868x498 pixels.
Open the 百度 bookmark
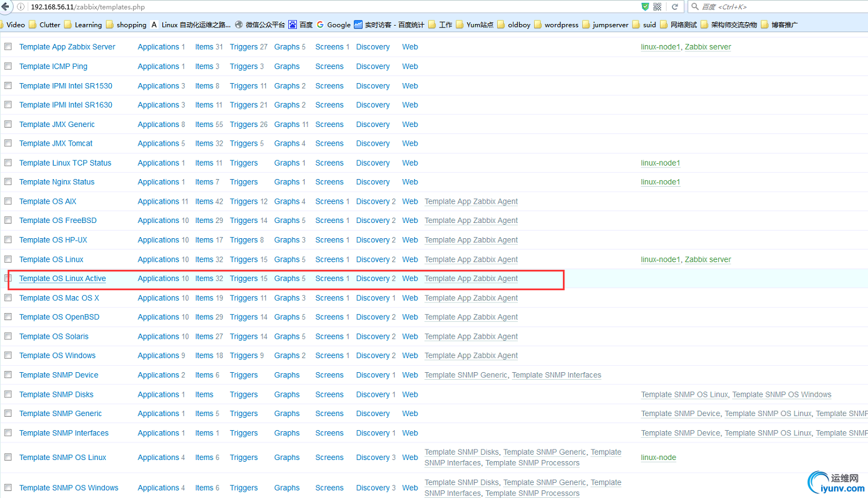301,25
